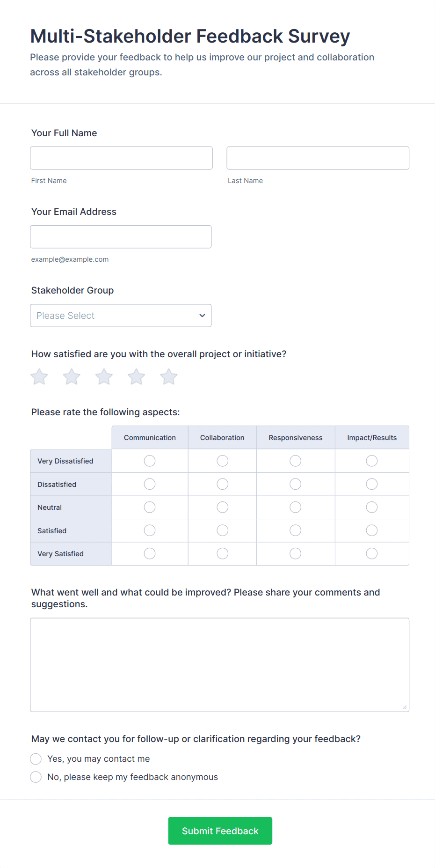Mark Communication as Very Satisfied
This screenshot has width=435, height=868.
coord(150,554)
